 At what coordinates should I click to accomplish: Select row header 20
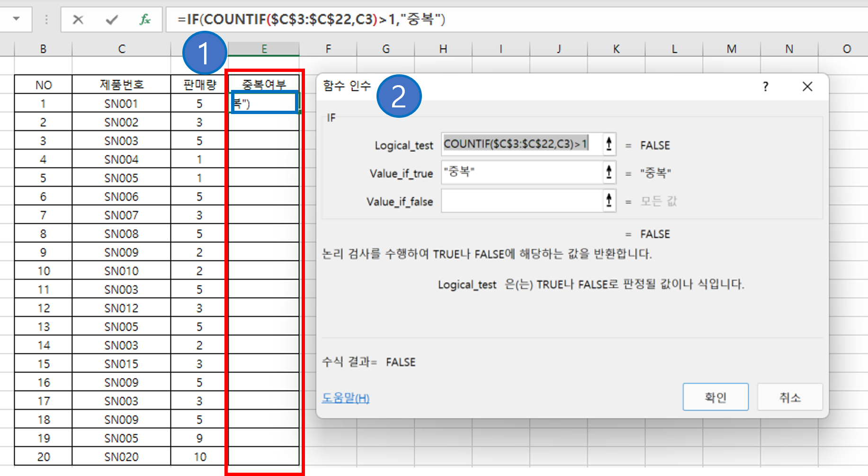43,456
